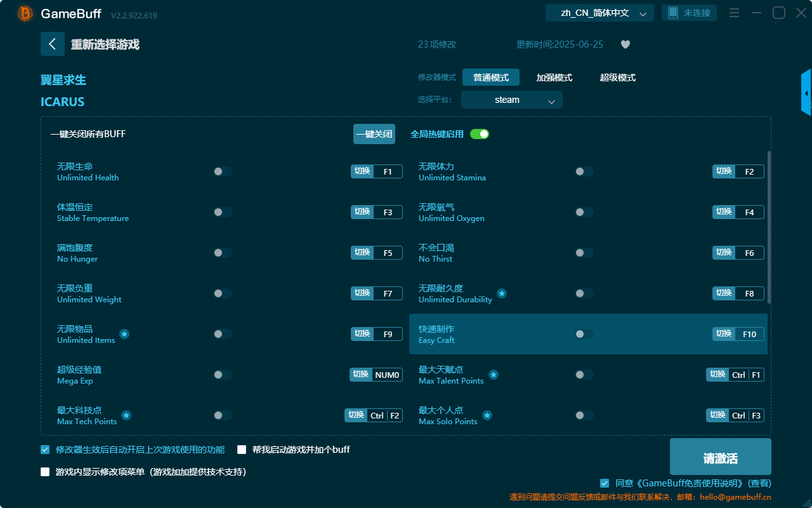
Task: Open the hamburger menu icon
Action: click(734, 12)
